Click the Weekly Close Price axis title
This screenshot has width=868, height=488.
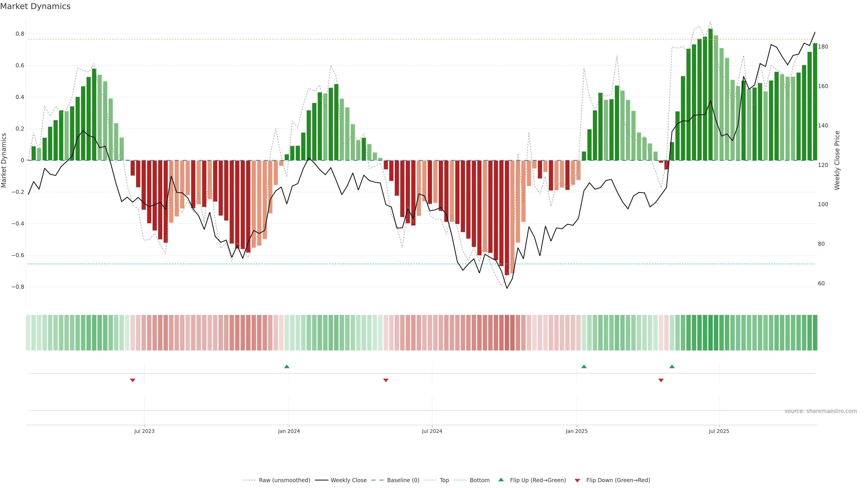coord(837,160)
